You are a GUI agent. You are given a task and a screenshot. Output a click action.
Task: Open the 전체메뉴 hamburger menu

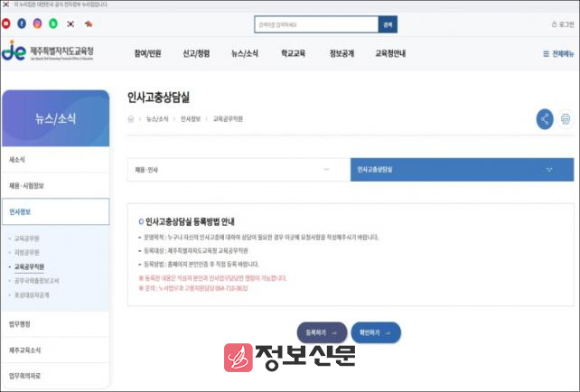(558, 54)
